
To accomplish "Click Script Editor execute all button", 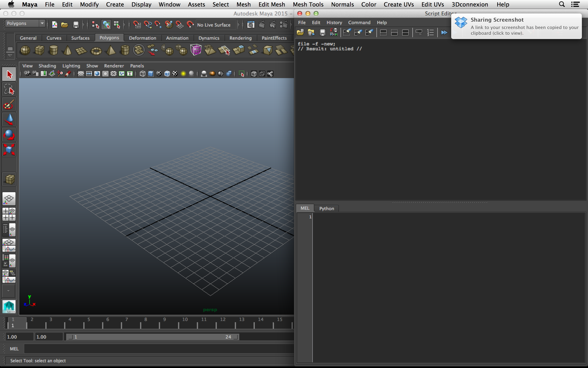I will (x=444, y=32).
